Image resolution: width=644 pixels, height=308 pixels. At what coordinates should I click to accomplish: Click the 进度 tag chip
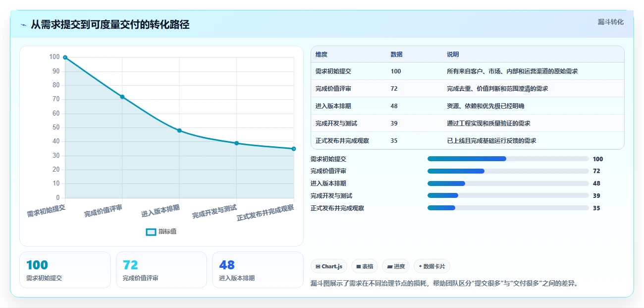pyautogui.click(x=396, y=266)
